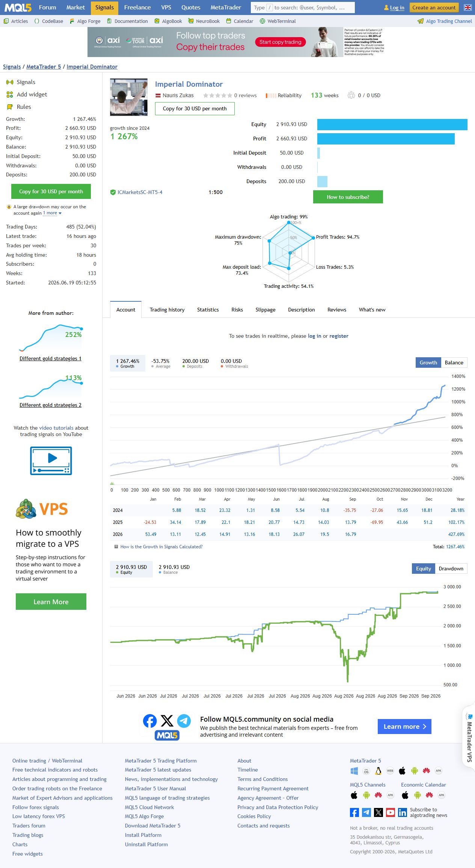The height and width of the screenshot is (868, 475).
Task: Switch top chart to Growth view
Action: pos(428,363)
